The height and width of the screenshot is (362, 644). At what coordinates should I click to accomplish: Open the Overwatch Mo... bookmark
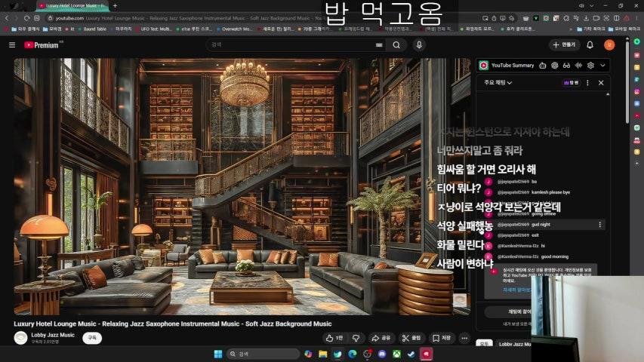point(234,29)
